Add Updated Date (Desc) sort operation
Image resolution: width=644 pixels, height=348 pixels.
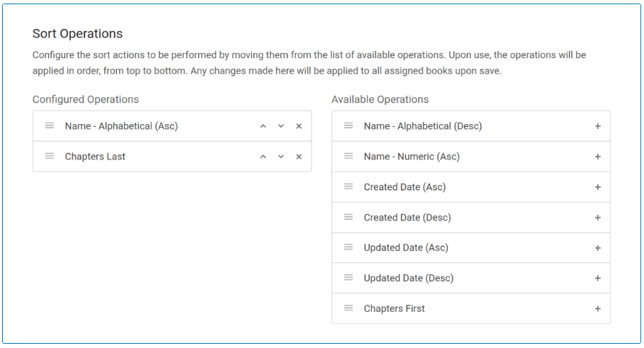point(597,279)
